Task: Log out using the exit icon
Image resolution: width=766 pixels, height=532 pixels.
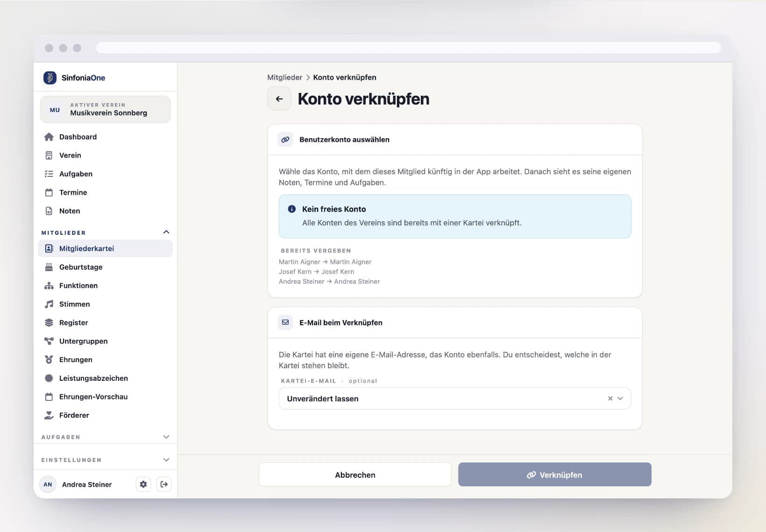Action: coord(164,484)
